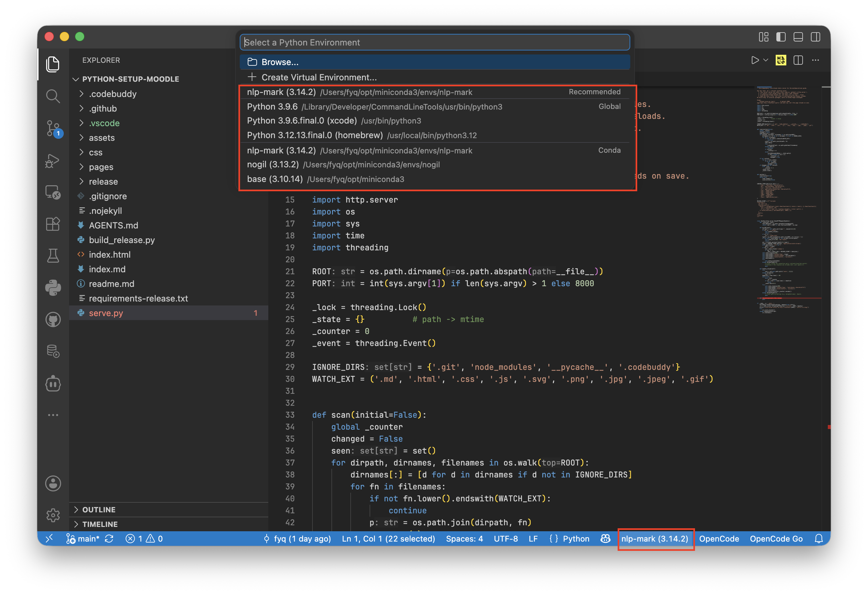Viewport: 868px width, 595px height.
Task: Click nlp-mark (3.14.2) in status bar
Action: coord(654,539)
